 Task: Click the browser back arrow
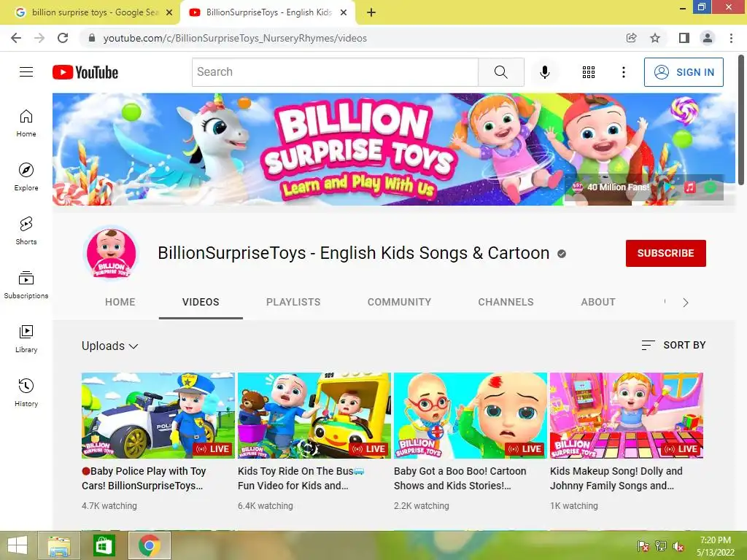(x=16, y=38)
